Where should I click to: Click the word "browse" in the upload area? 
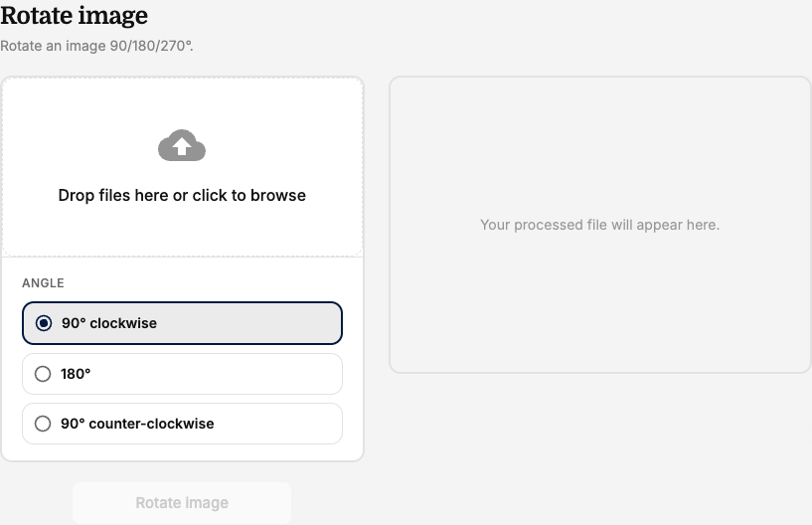[278, 196]
